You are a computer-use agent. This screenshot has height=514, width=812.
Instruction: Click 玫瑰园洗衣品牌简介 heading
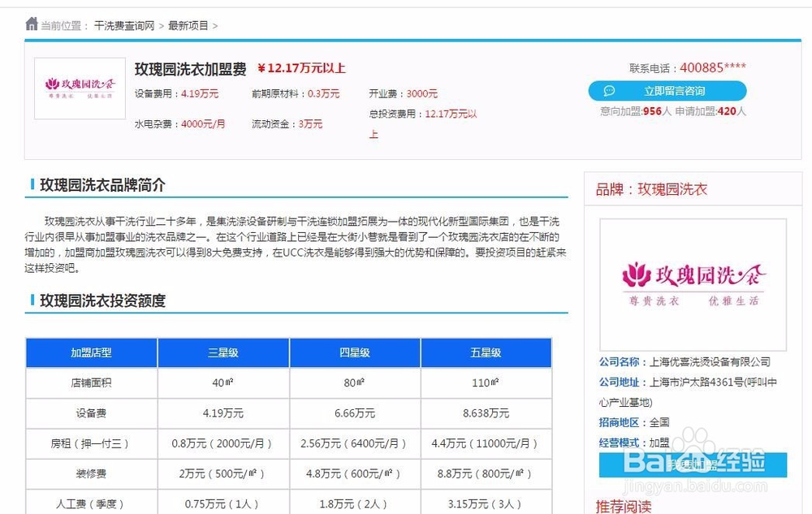(102, 185)
